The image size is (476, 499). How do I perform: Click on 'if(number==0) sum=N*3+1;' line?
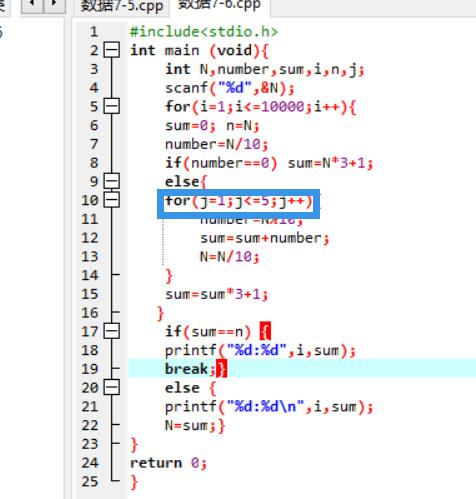click(269, 163)
